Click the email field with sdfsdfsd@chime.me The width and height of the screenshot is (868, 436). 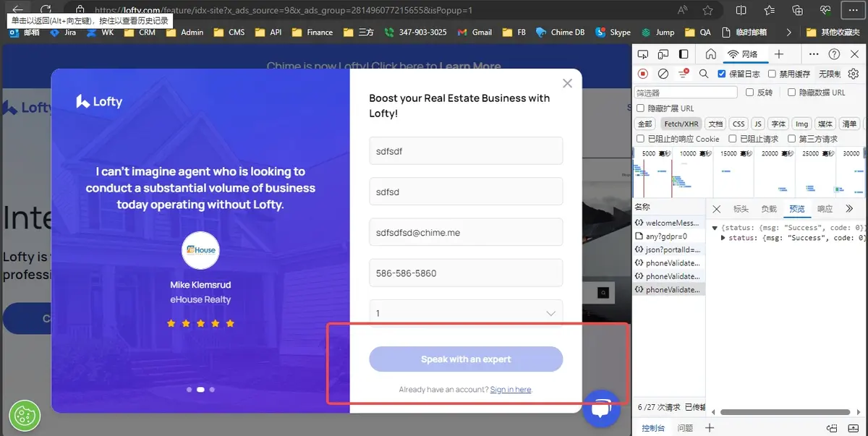(x=466, y=233)
